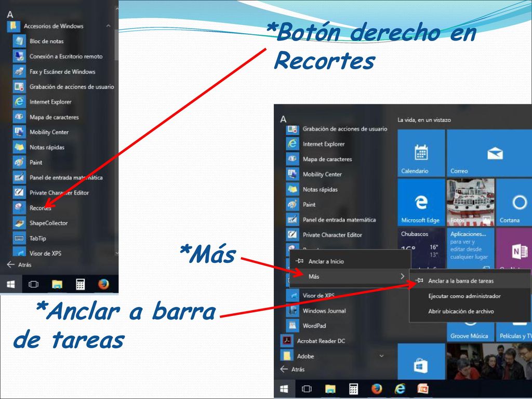Click Atrás in right Start menu
Image resolution: width=532 pixels, height=399 pixels.
(292, 369)
